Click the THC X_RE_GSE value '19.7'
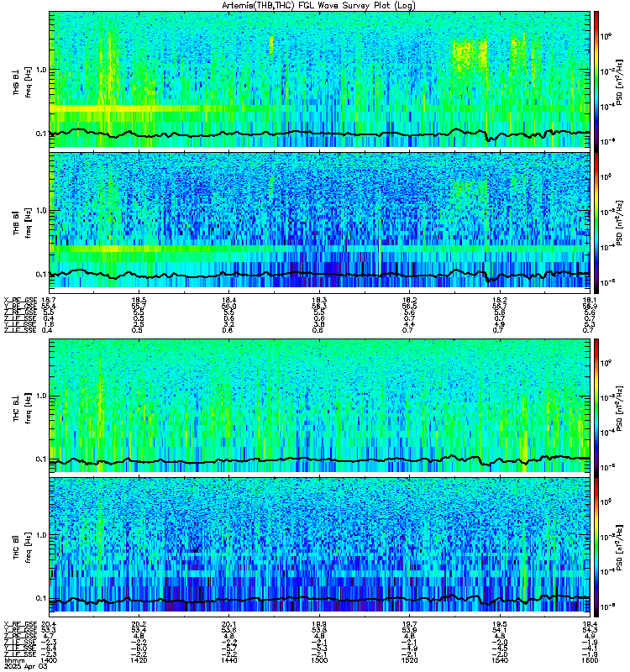Image resolution: width=630 pixels, height=672 pixels. click(x=410, y=624)
